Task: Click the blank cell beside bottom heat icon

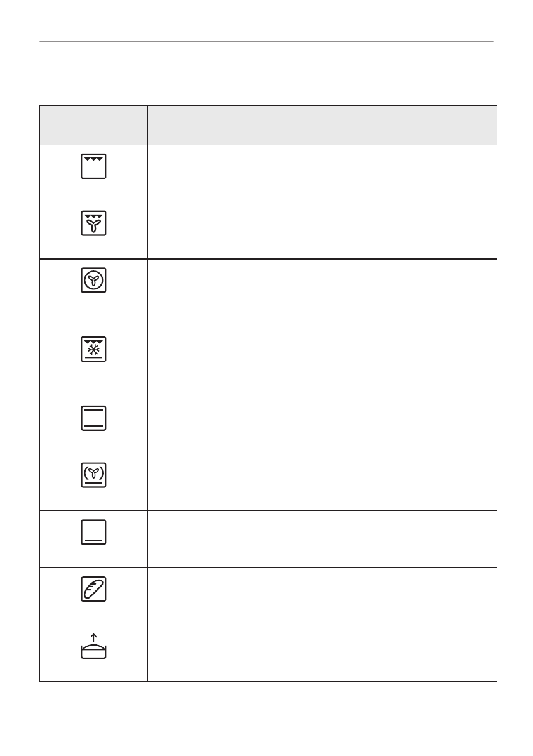Action: coord(321,539)
